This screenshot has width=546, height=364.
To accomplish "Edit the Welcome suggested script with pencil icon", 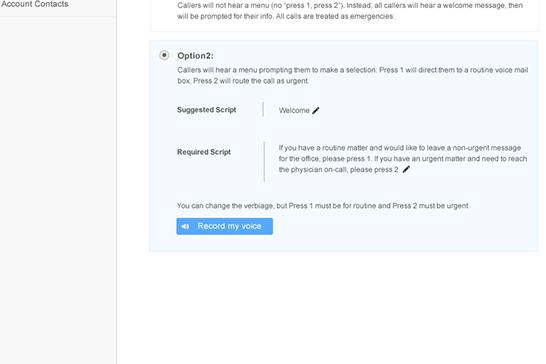I will coord(315,110).
